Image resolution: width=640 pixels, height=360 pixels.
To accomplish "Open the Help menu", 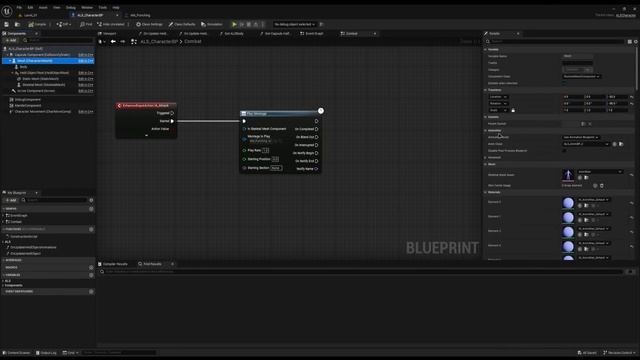I will (116, 7).
